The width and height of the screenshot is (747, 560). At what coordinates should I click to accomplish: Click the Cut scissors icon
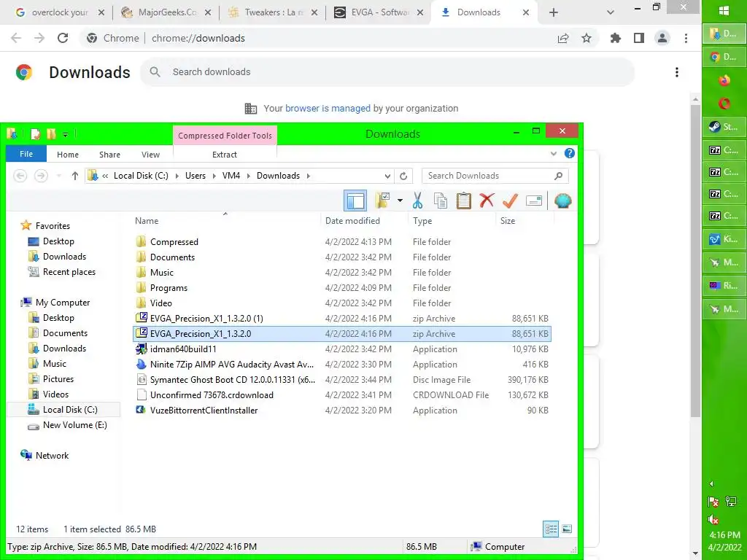[417, 201]
